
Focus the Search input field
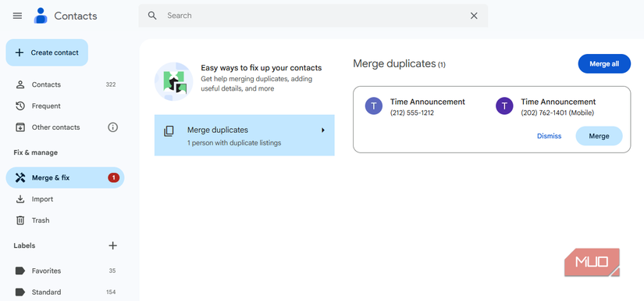pos(313,16)
